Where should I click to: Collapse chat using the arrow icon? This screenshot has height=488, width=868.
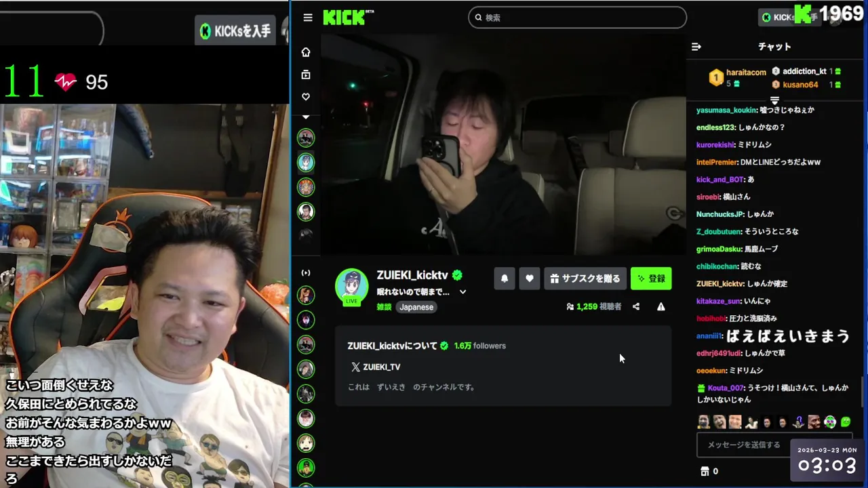pyautogui.click(x=696, y=47)
